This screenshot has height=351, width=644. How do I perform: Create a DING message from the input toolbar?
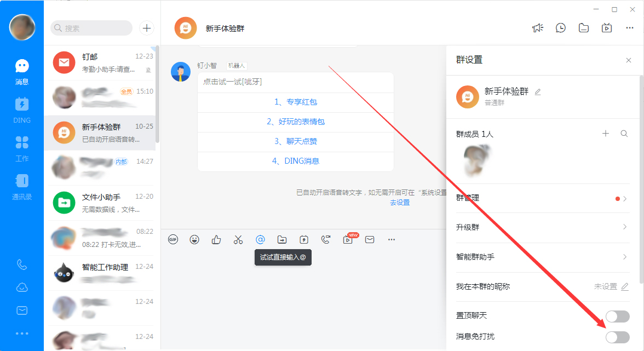304,239
